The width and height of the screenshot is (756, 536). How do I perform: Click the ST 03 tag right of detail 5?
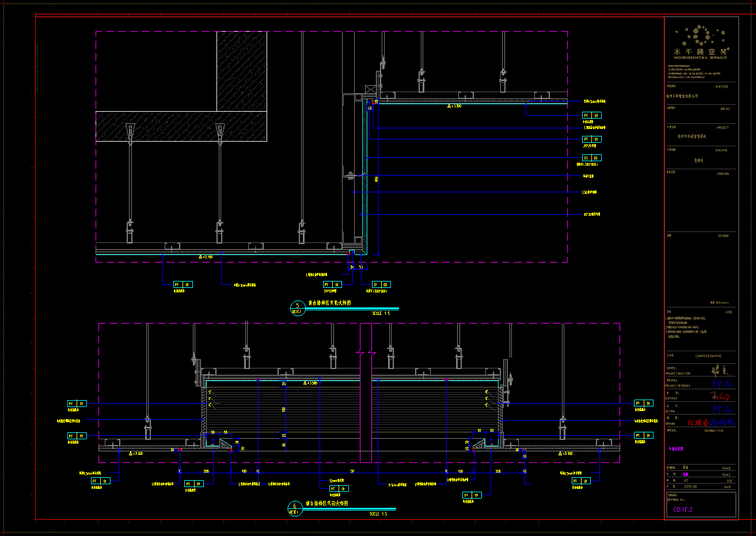tap(592, 158)
